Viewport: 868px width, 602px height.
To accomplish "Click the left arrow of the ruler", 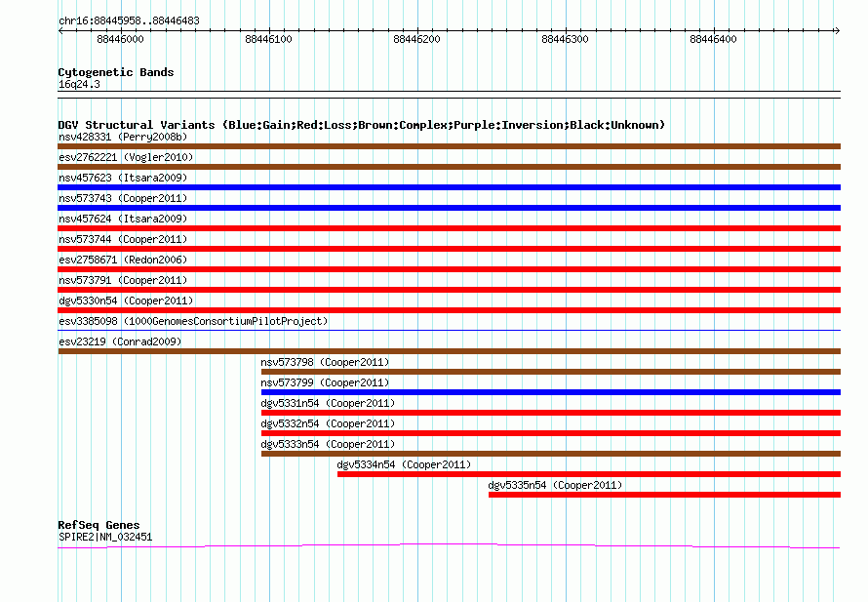I will 60,31.
